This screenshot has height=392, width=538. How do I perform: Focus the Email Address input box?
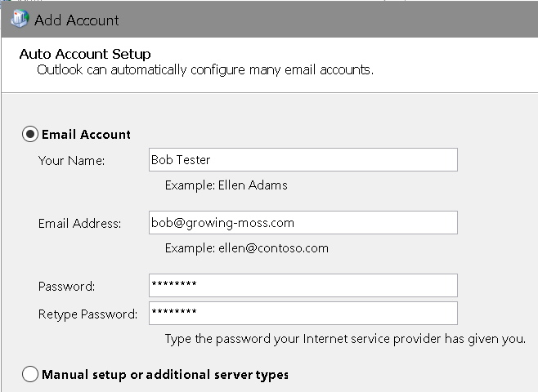point(303,223)
